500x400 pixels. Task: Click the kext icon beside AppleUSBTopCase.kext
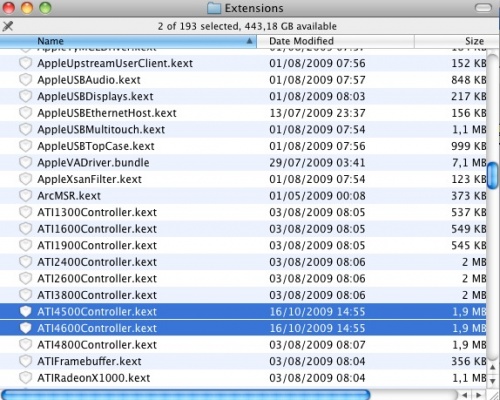click(25, 146)
